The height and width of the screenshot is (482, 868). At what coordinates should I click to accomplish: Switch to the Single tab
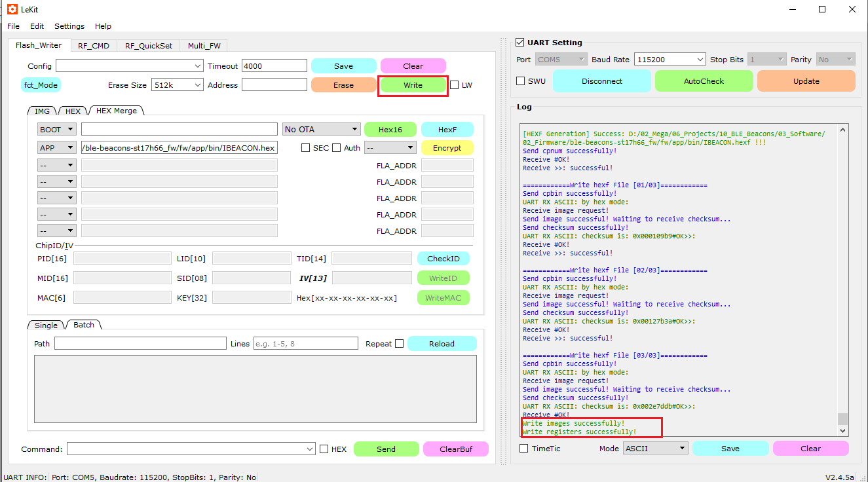click(x=46, y=325)
